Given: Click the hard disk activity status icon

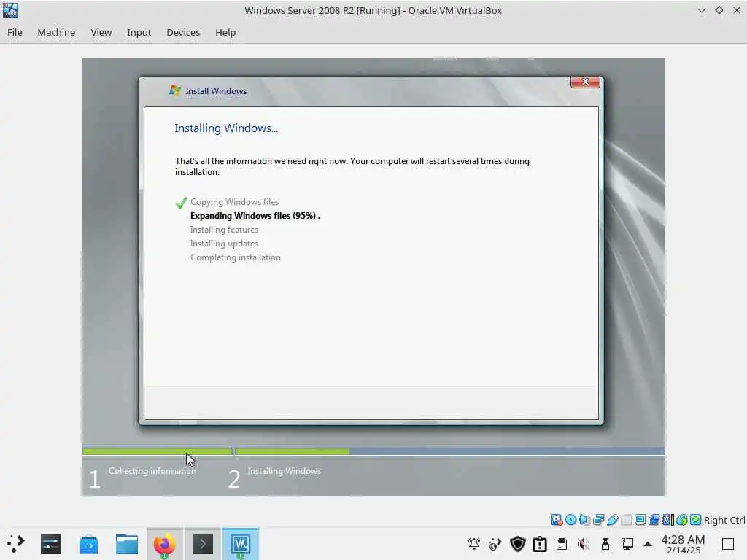Looking at the screenshot, I should (x=557, y=520).
